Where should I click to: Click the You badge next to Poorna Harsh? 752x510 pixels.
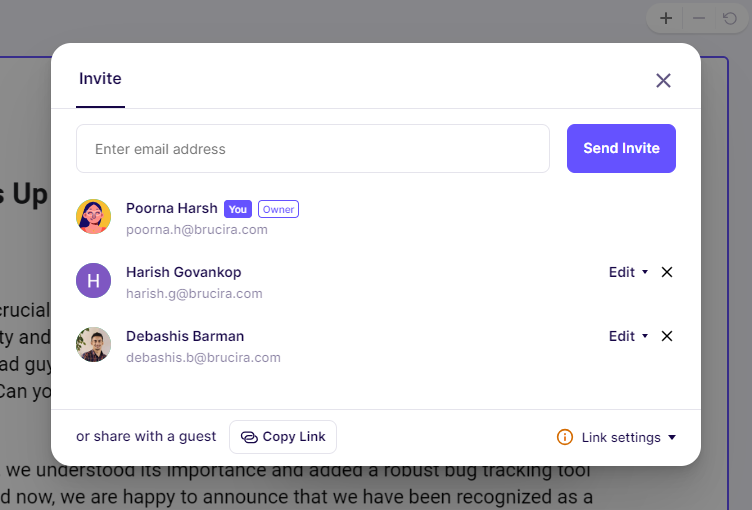coord(238,209)
